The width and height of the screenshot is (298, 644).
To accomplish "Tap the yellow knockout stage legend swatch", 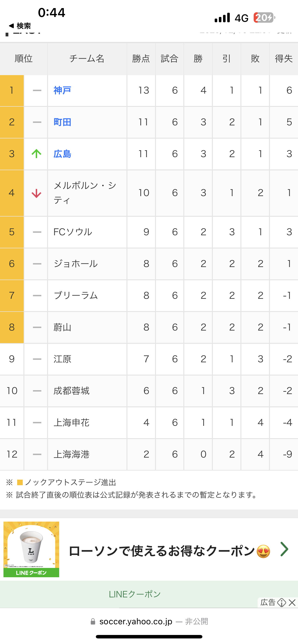I will click(20, 482).
